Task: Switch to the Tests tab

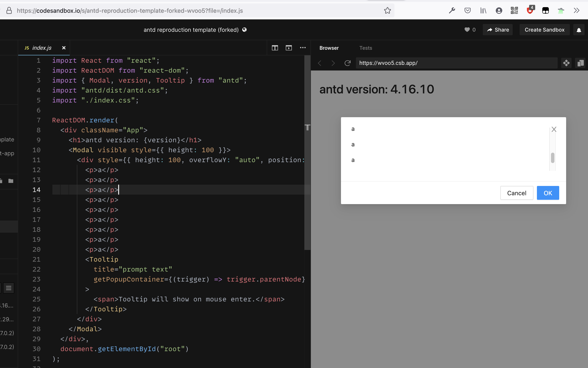Action: pyautogui.click(x=365, y=48)
